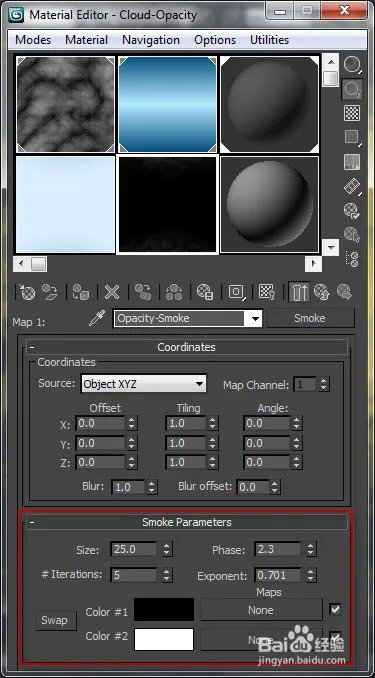
Task: Click the Make Preview film icon
Action: pos(352,187)
